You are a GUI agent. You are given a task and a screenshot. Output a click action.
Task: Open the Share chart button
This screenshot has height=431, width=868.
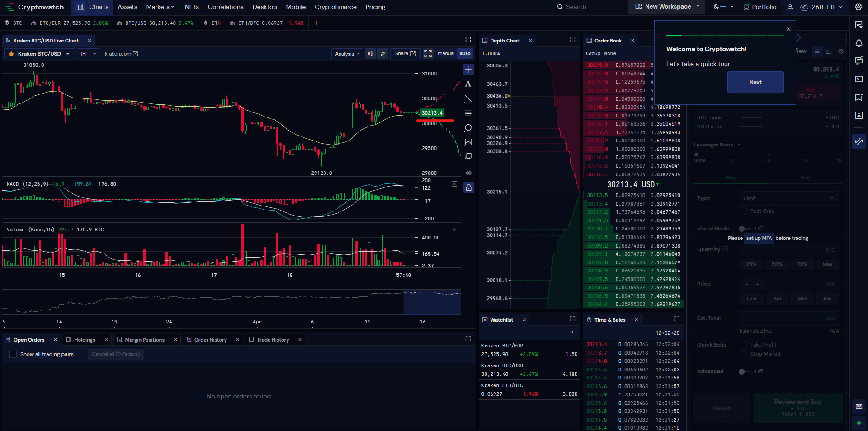pos(405,54)
